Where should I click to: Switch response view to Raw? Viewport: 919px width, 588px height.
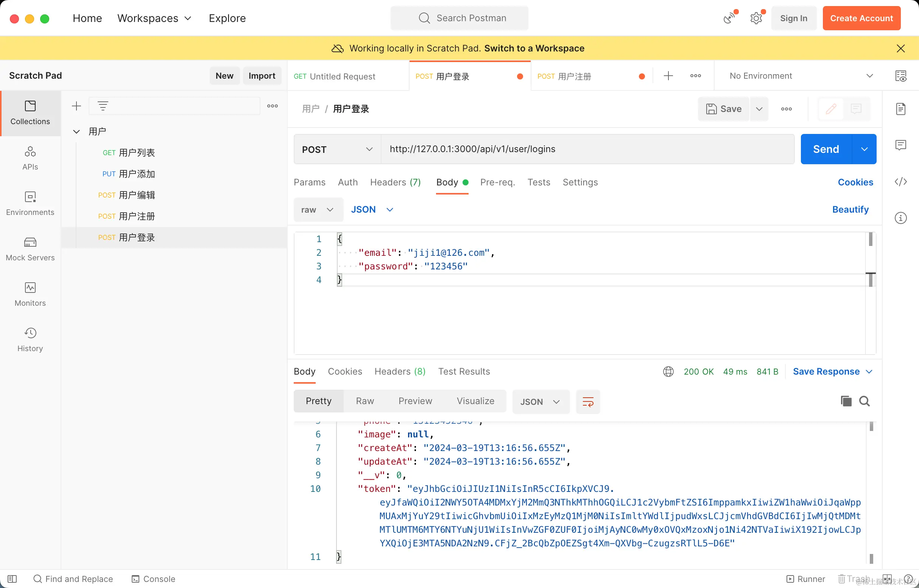pyautogui.click(x=364, y=401)
